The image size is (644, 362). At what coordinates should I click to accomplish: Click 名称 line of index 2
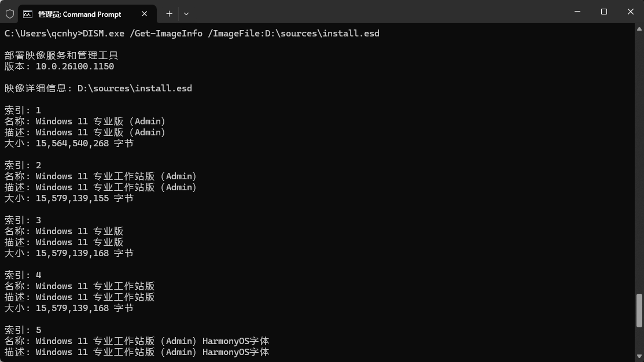pos(101,176)
